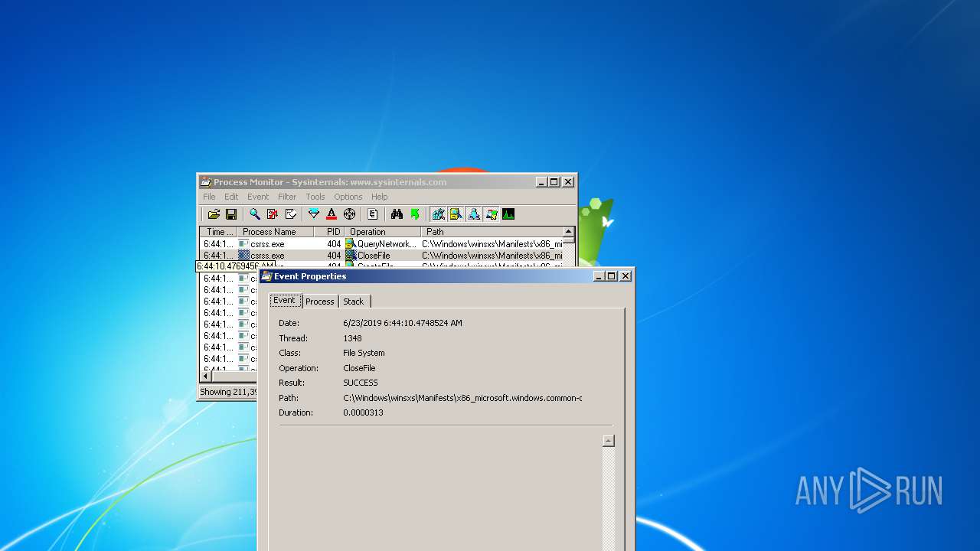Open the Process Tree icon
Image resolution: width=980 pixels, height=551 pixels.
(373, 214)
